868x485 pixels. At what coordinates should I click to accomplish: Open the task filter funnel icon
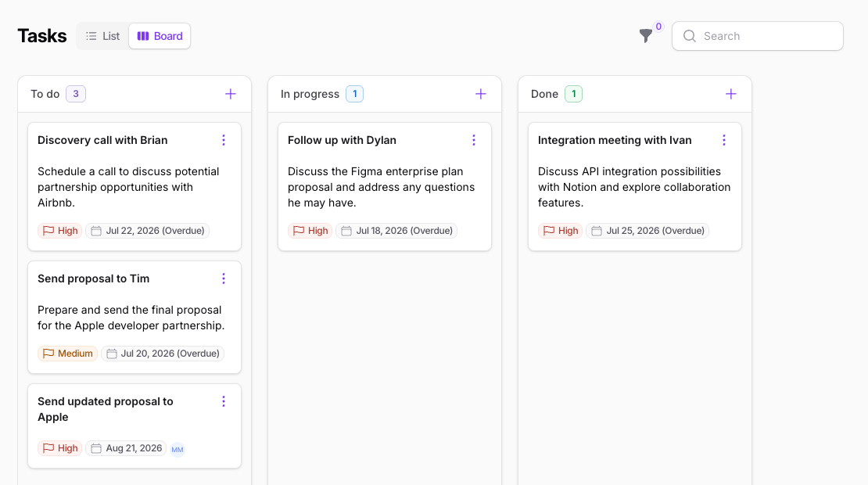[645, 36]
